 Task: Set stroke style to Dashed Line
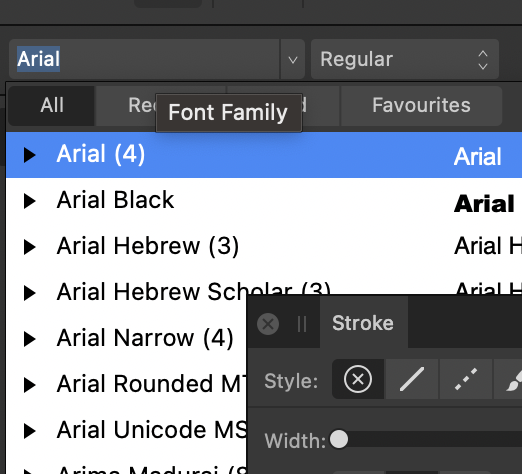[466, 379]
